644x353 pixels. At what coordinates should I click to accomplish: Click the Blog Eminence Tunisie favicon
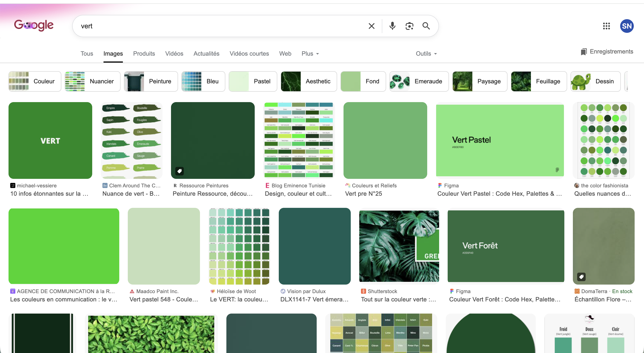point(267,185)
